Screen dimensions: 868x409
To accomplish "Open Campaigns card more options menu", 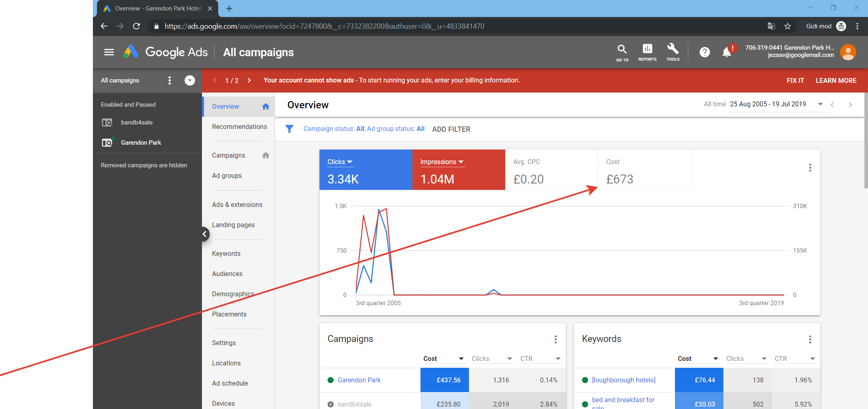I will point(556,339).
